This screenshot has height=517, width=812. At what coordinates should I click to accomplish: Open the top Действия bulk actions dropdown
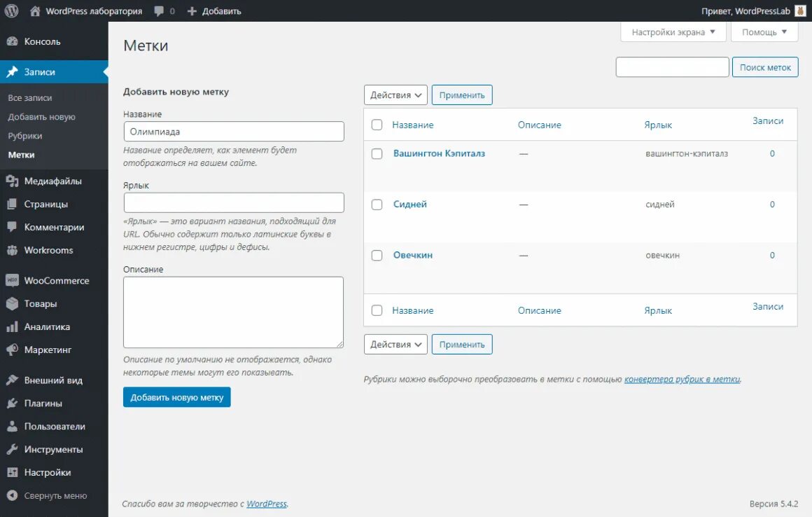point(395,95)
